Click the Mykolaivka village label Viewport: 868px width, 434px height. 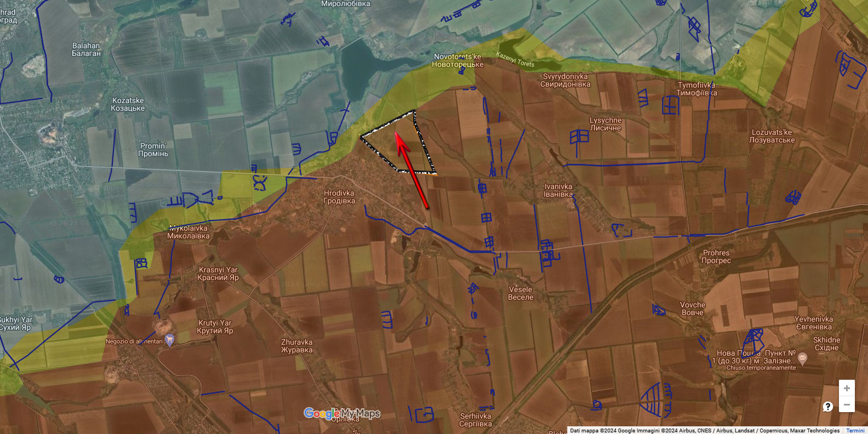pos(188,232)
